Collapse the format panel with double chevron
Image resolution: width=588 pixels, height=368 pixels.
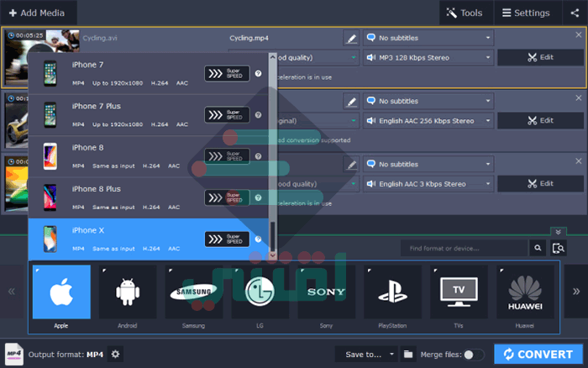[x=559, y=232]
